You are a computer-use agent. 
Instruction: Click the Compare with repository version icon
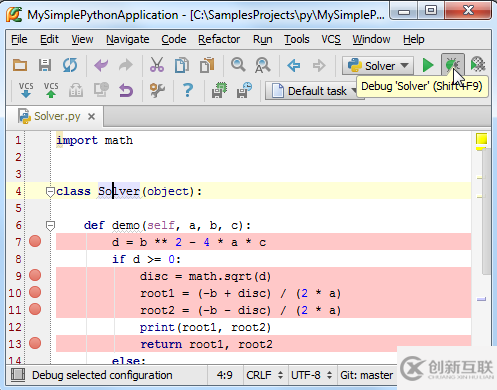(76, 90)
